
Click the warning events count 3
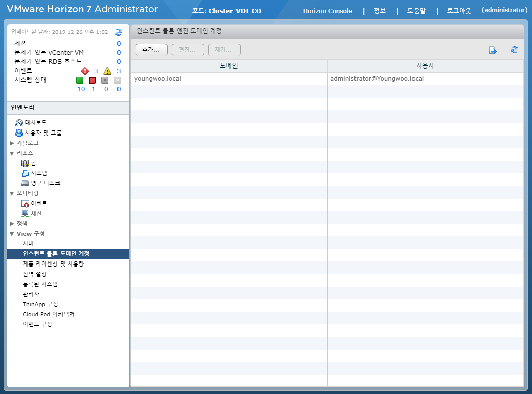tap(119, 71)
